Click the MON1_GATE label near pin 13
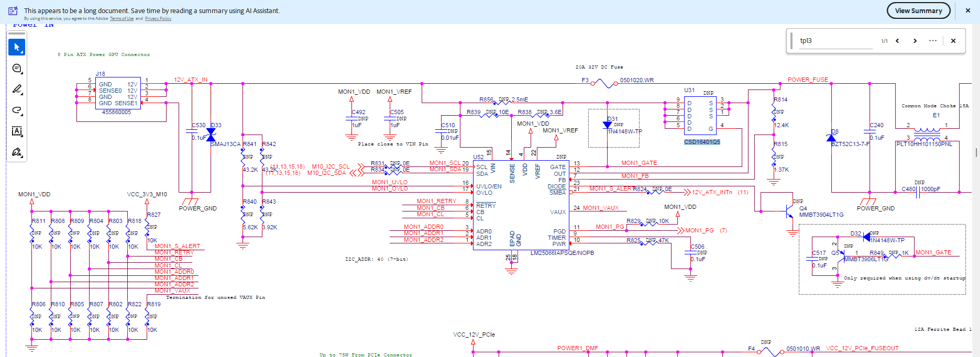The height and width of the screenshot is (357, 980). coord(639,163)
